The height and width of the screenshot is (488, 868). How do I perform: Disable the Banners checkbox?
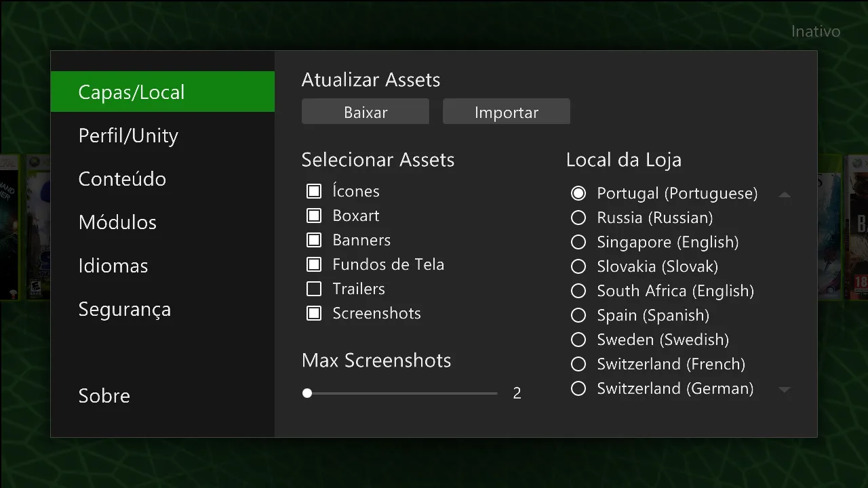(314, 240)
